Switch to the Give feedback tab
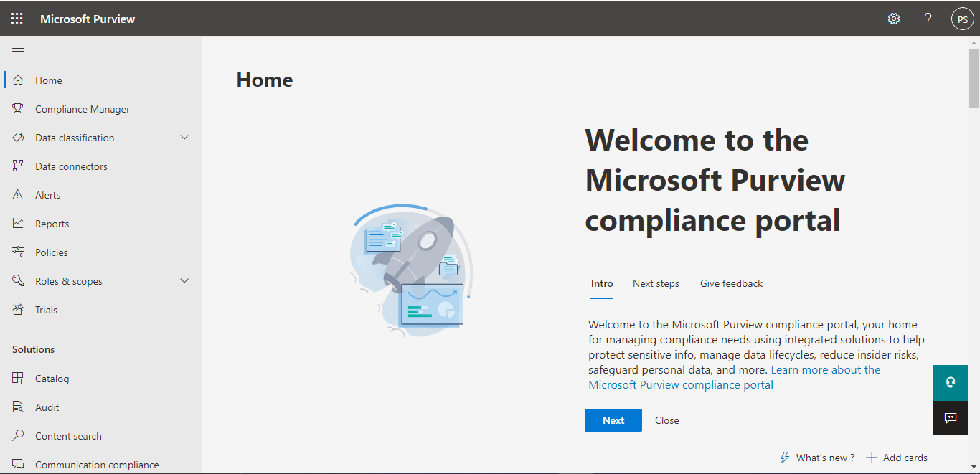 click(x=731, y=284)
